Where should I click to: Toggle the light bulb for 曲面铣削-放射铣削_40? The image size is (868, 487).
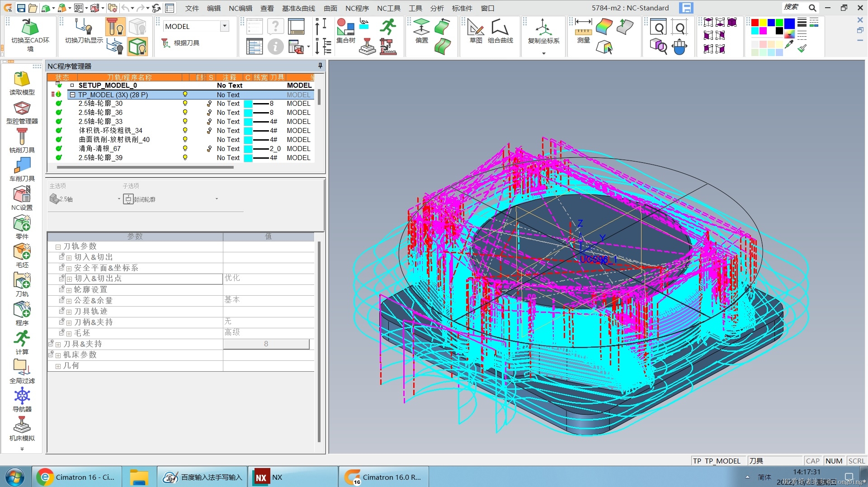[185, 140]
